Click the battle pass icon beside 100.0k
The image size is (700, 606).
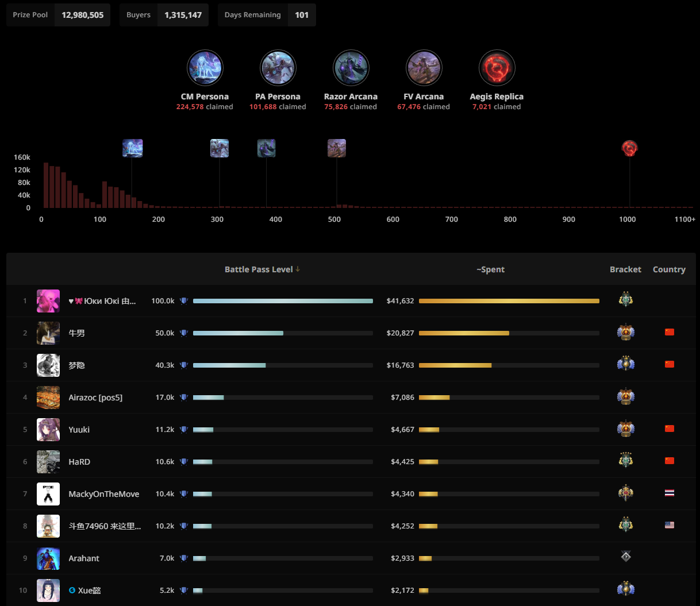[x=184, y=301]
